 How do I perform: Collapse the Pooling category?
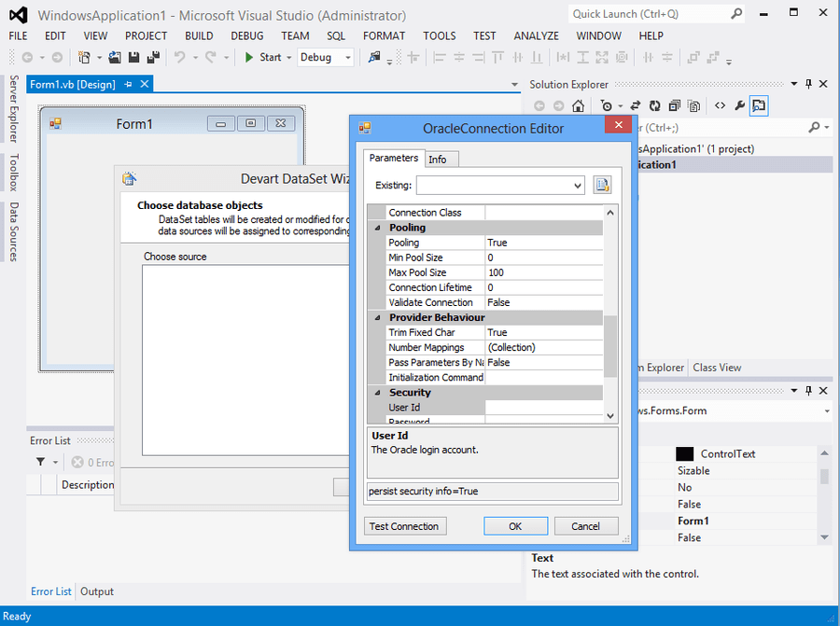[x=379, y=227]
